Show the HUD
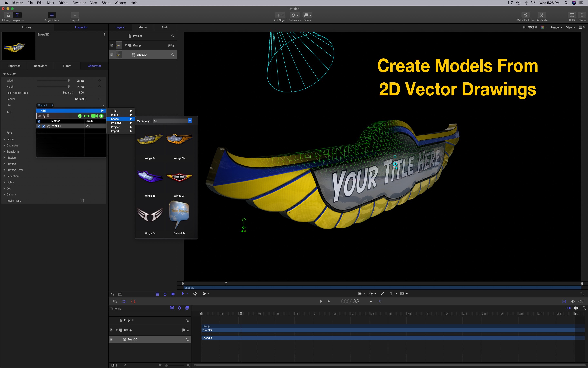This screenshot has height=368, width=588. pyautogui.click(x=572, y=15)
